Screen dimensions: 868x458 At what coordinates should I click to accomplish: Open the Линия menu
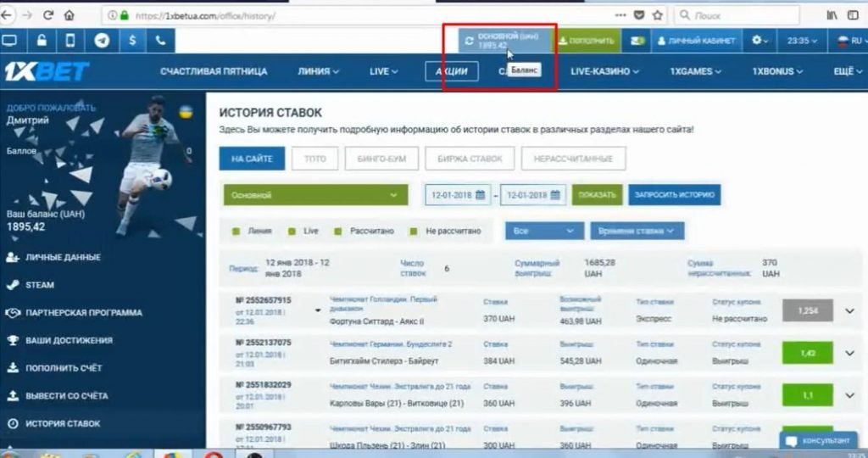[318, 71]
